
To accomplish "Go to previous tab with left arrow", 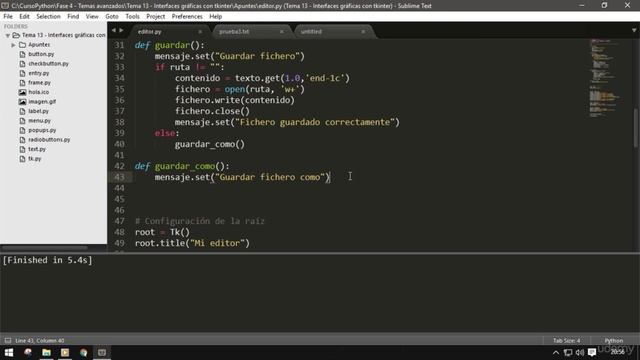I will pos(113,30).
